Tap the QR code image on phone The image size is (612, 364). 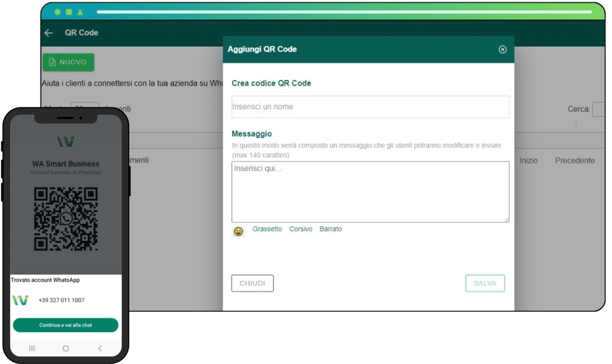pos(66,219)
